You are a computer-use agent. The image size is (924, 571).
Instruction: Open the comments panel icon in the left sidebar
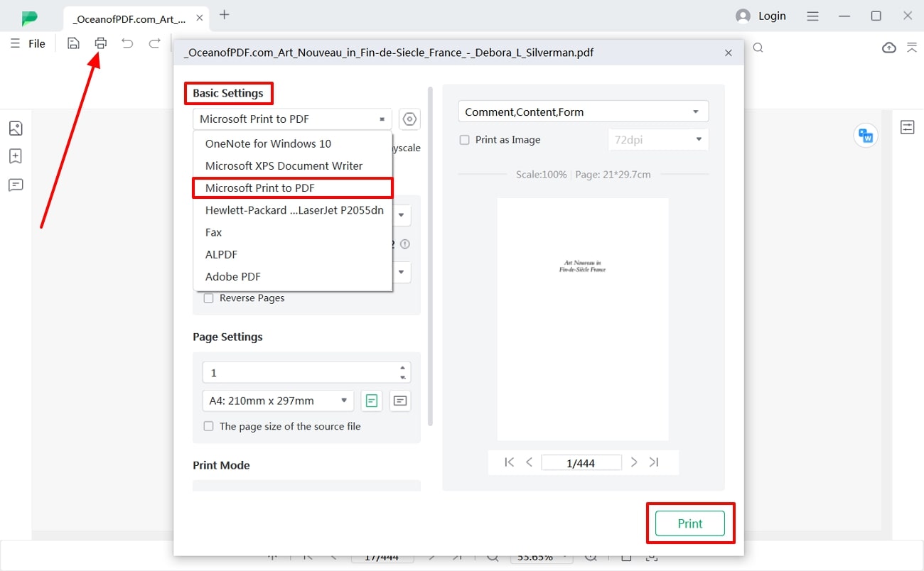16,185
